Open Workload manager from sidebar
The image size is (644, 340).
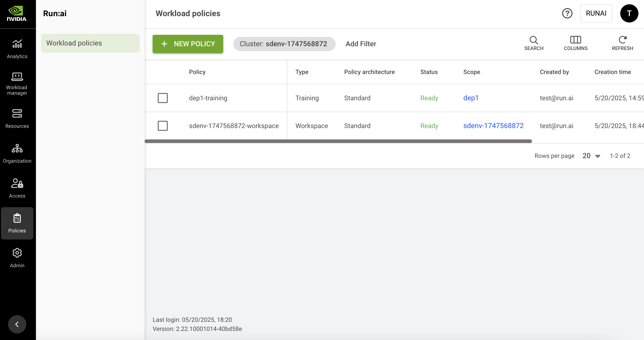(17, 84)
